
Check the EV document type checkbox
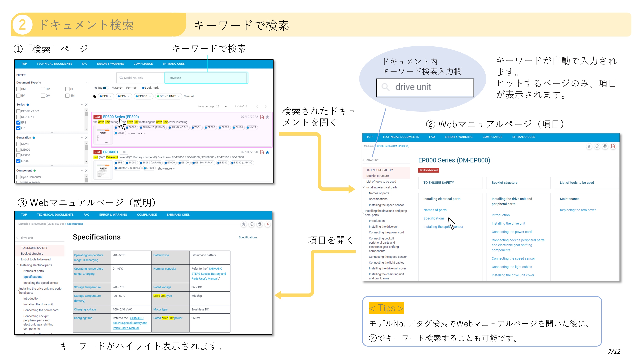(18, 95)
